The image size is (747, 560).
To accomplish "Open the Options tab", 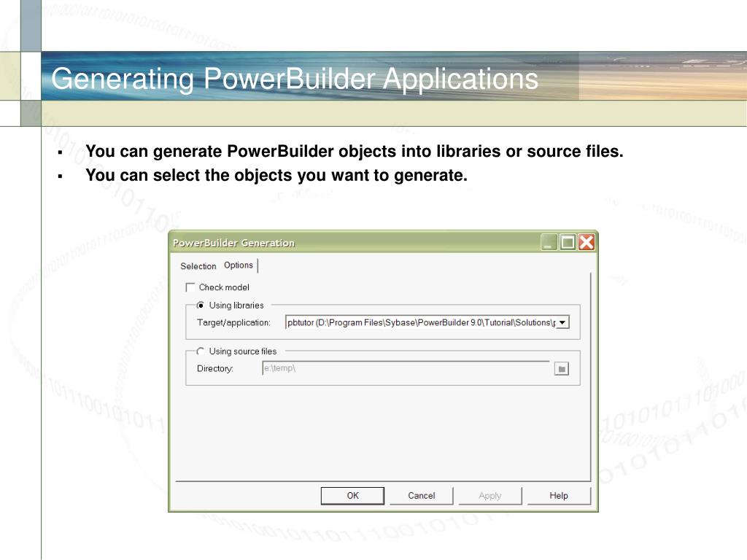I will [239, 265].
